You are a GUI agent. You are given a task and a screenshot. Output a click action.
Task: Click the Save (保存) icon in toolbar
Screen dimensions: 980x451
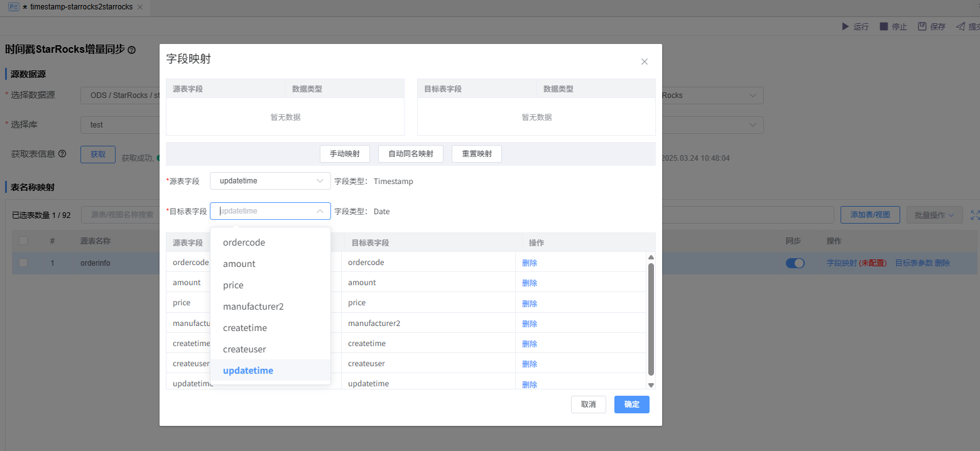(922, 26)
